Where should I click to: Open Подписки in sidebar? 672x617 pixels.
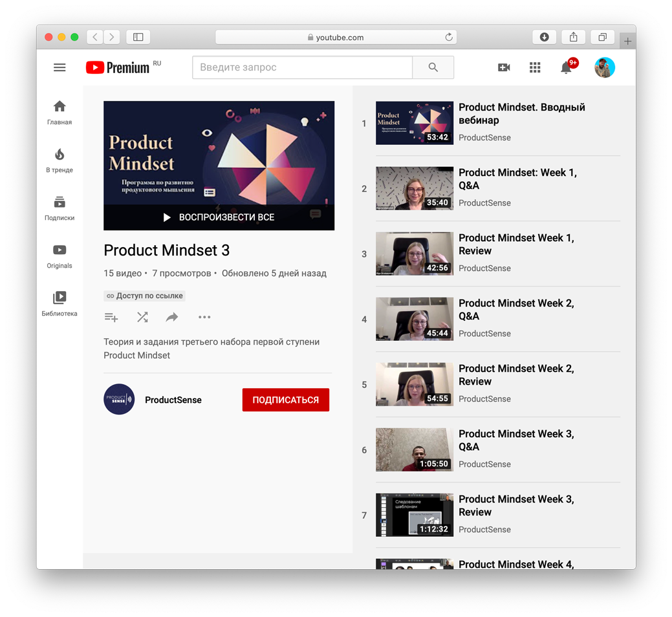pyautogui.click(x=60, y=209)
